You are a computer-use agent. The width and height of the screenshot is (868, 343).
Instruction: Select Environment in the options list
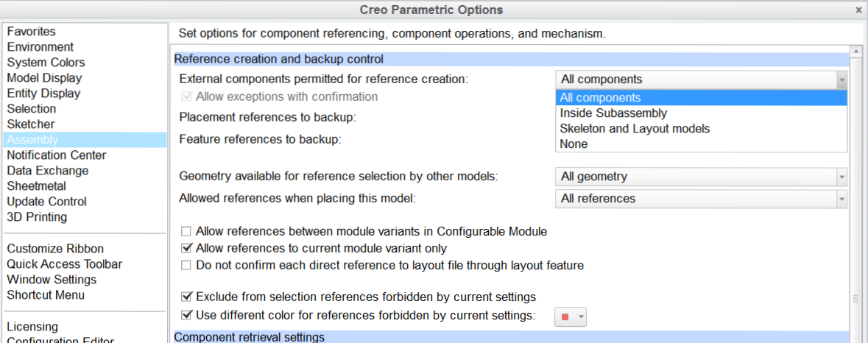pos(40,47)
